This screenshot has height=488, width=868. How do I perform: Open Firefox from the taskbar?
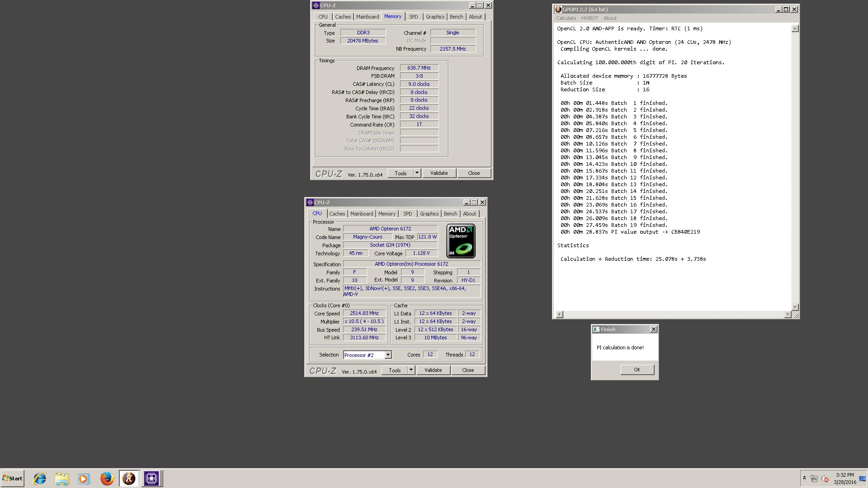[x=107, y=479]
